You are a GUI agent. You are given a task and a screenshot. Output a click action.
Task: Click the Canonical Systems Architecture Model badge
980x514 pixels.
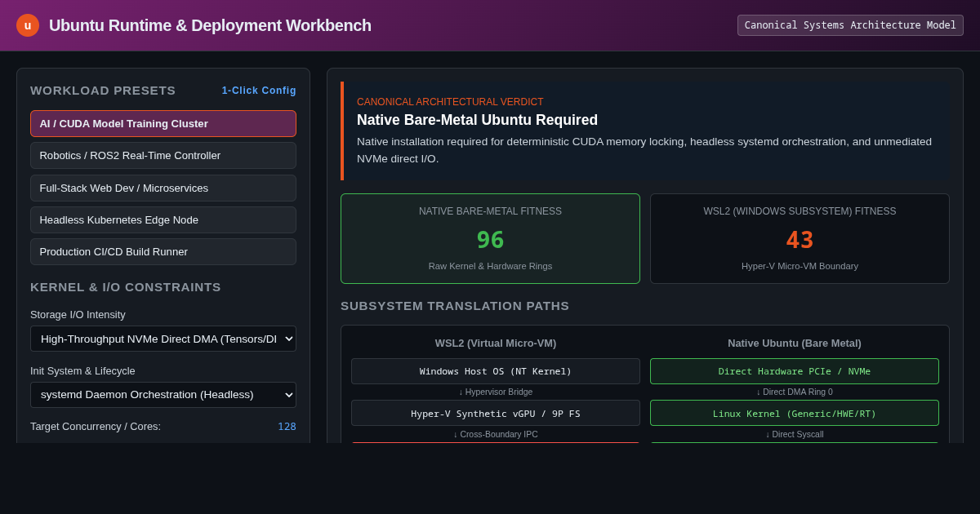[x=850, y=25]
